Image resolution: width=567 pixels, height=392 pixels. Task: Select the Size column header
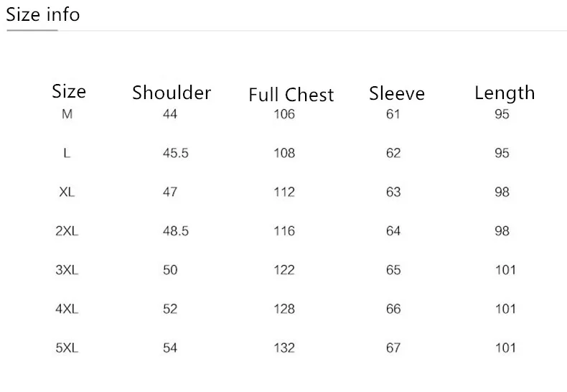69,91
